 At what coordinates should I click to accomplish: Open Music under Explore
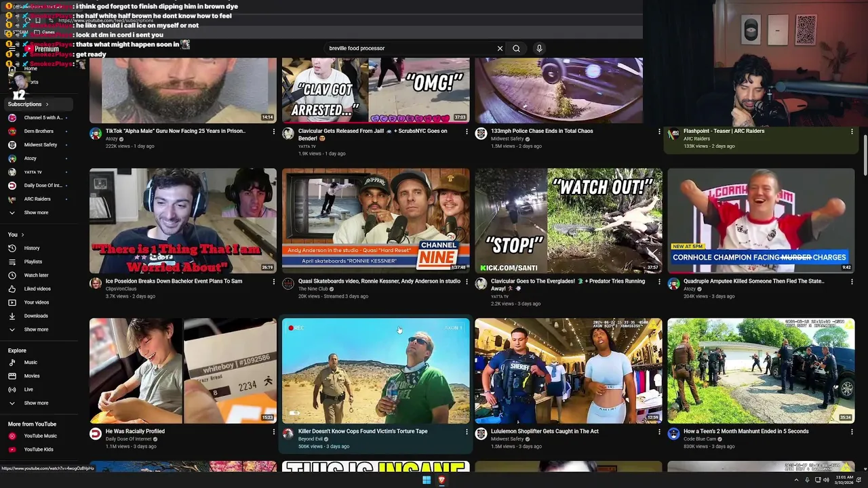(x=39, y=363)
